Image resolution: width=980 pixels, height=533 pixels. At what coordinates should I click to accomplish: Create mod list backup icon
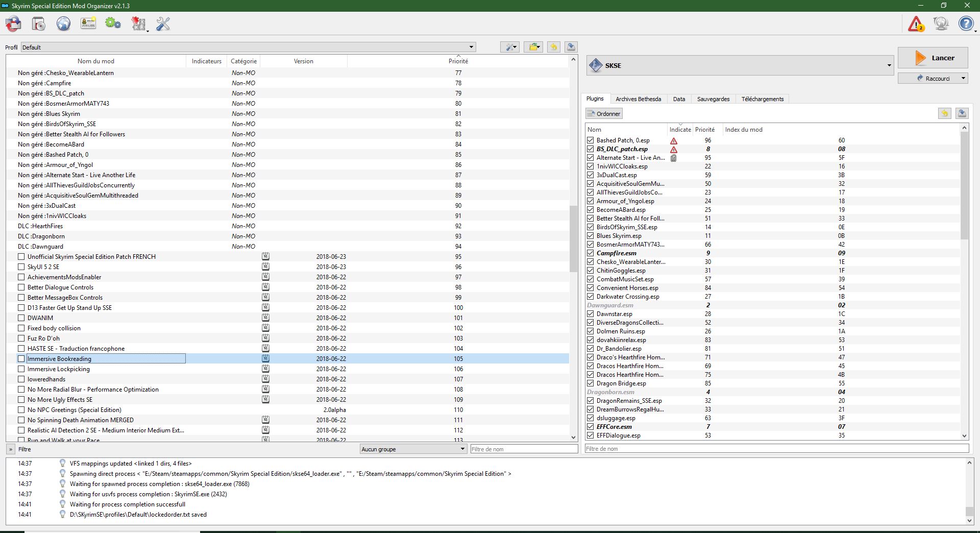coord(571,47)
